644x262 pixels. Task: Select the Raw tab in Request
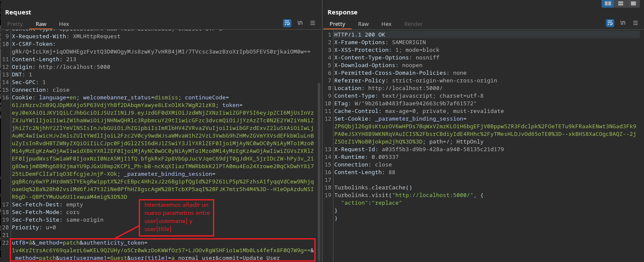(x=41, y=24)
